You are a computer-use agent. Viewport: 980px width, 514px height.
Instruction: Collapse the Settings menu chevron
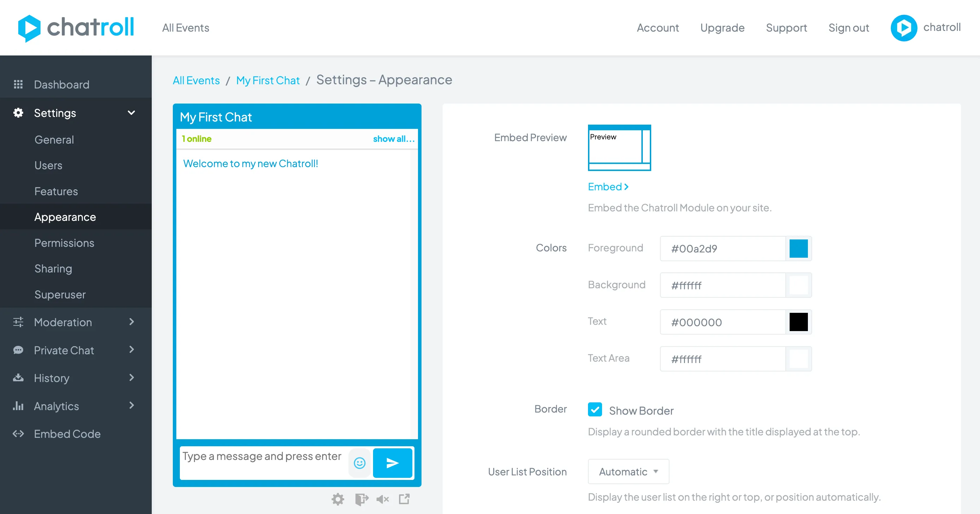(x=131, y=113)
